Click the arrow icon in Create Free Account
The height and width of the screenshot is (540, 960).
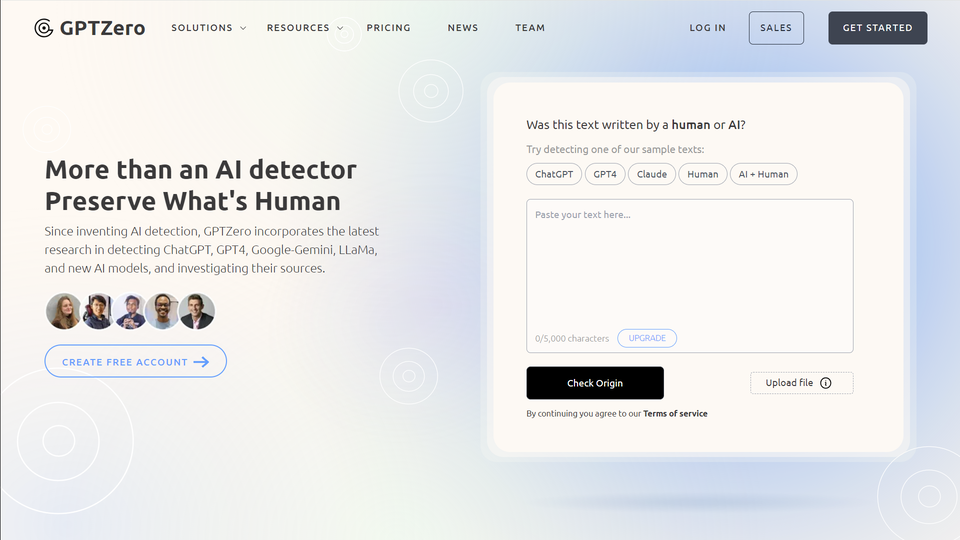pyautogui.click(x=201, y=362)
